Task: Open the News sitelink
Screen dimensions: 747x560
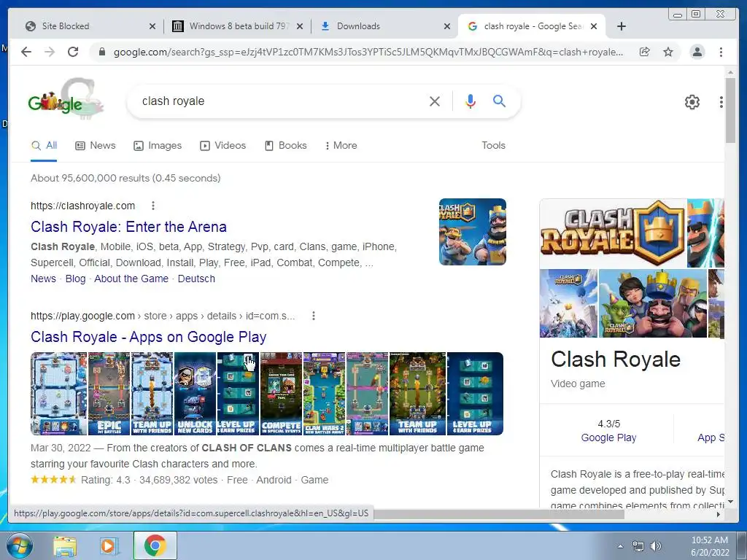Action: click(43, 279)
